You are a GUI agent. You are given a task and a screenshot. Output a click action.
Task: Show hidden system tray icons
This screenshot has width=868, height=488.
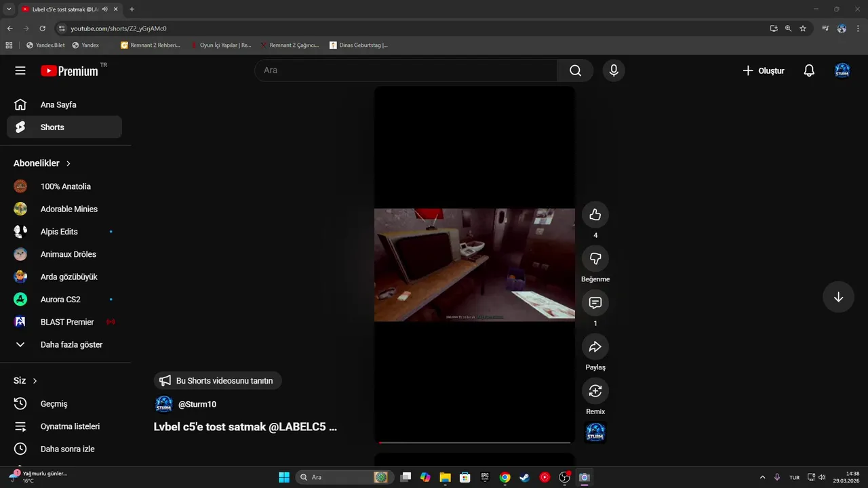762,477
